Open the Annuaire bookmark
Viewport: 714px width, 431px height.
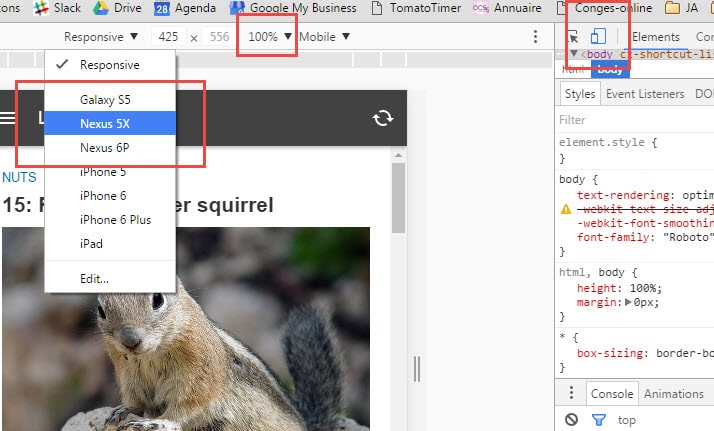tap(507, 8)
